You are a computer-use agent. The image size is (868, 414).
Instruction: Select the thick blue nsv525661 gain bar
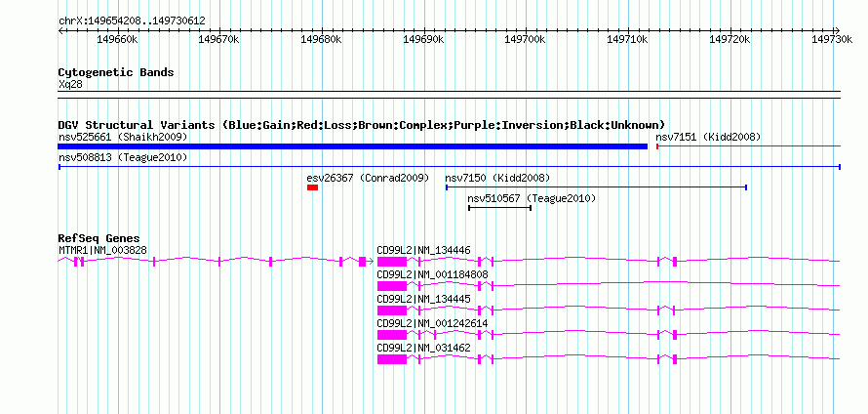353,146
